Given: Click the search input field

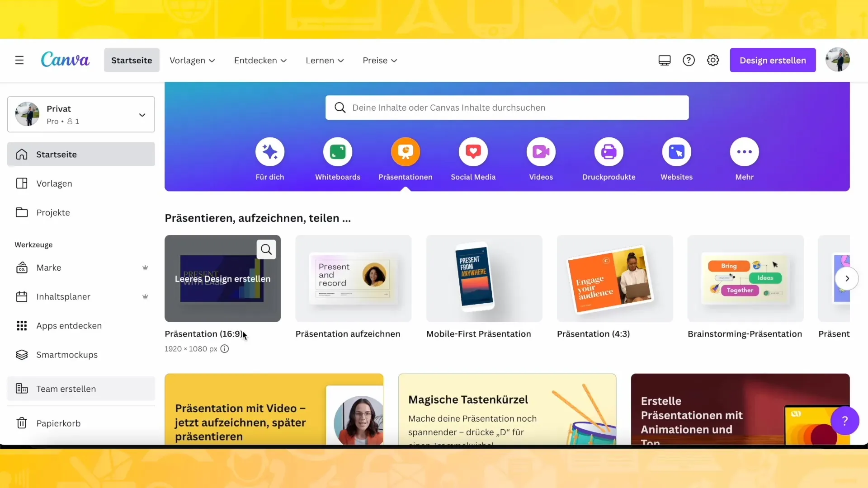Looking at the screenshot, I should pos(507,107).
